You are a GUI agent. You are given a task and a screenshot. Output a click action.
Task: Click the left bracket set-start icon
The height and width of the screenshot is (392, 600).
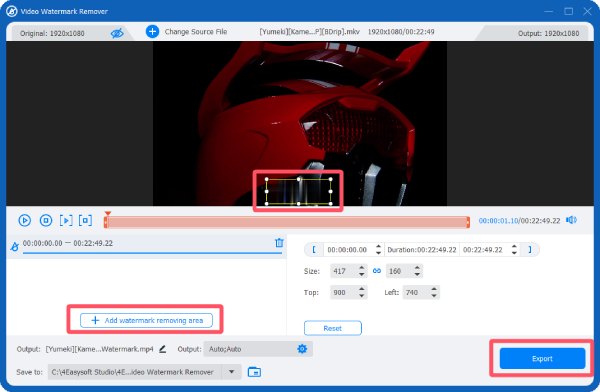[314, 250]
